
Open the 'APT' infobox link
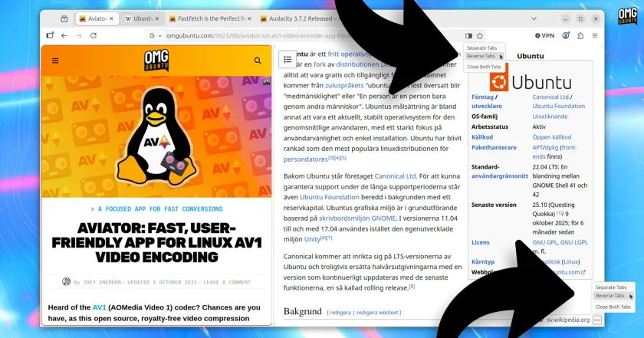tap(537, 147)
